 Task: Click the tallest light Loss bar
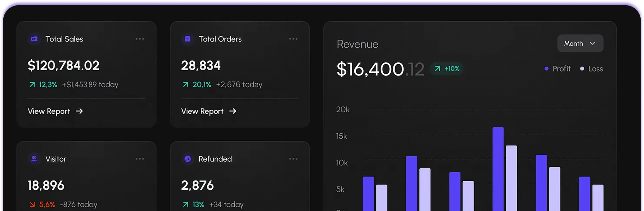[511, 178]
